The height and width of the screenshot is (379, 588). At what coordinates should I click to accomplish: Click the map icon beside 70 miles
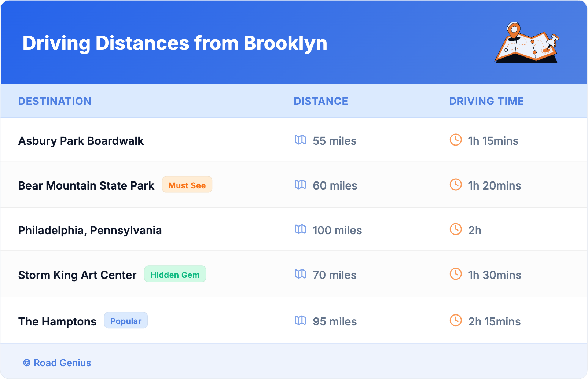300,274
